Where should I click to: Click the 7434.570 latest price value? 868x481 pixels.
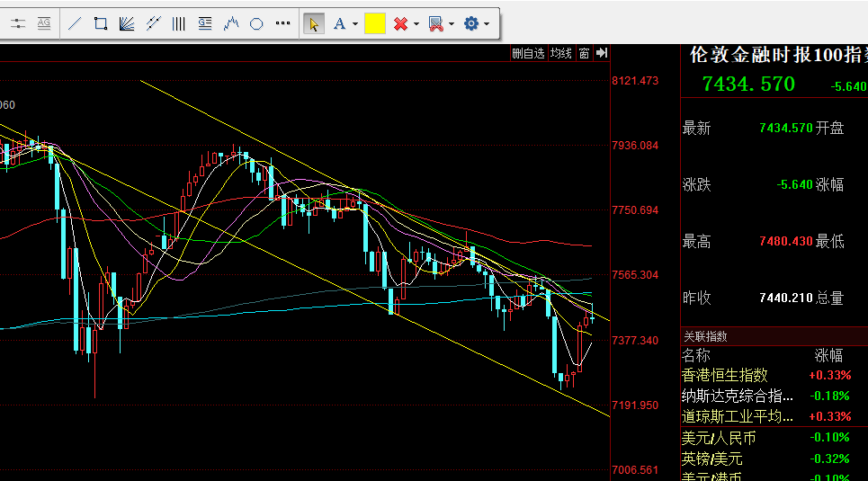(x=785, y=128)
